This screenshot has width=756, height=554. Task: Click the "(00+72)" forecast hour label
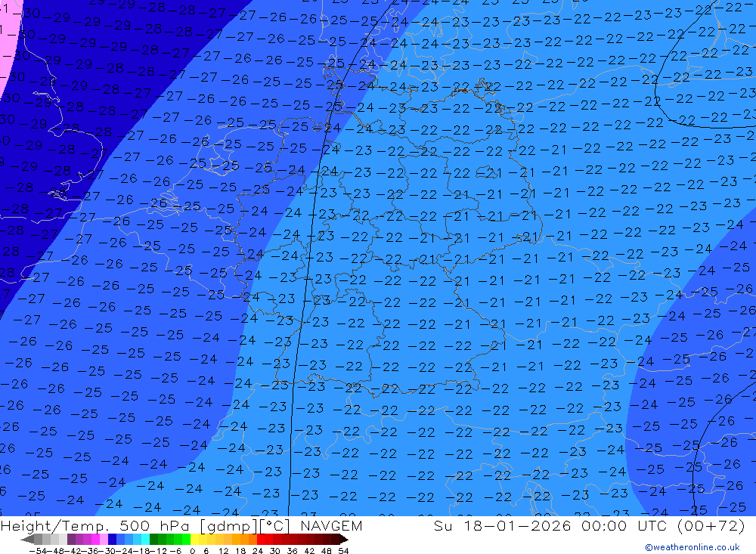[711, 525]
